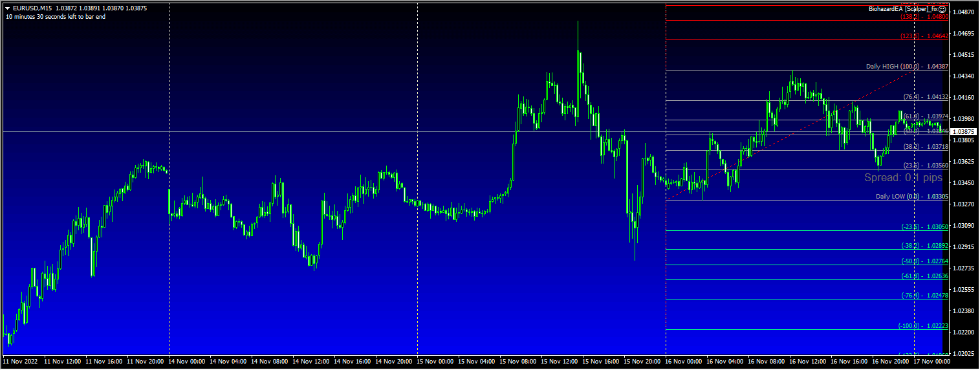The height and width of the screenshot is (370, 980).
Task: Click the 16 Nov 00:00 time axis label
Action: coord(684,362)
